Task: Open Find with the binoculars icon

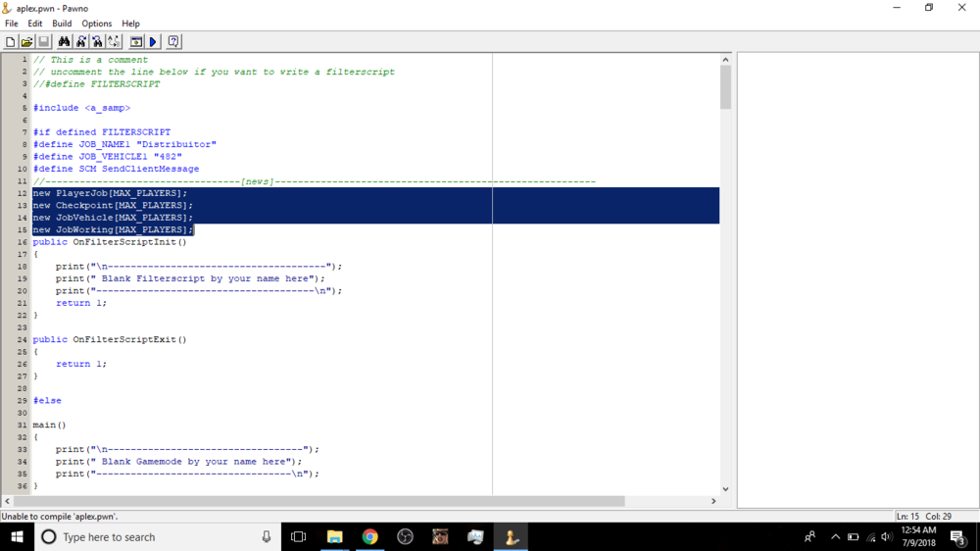Action: pos(64,42)
